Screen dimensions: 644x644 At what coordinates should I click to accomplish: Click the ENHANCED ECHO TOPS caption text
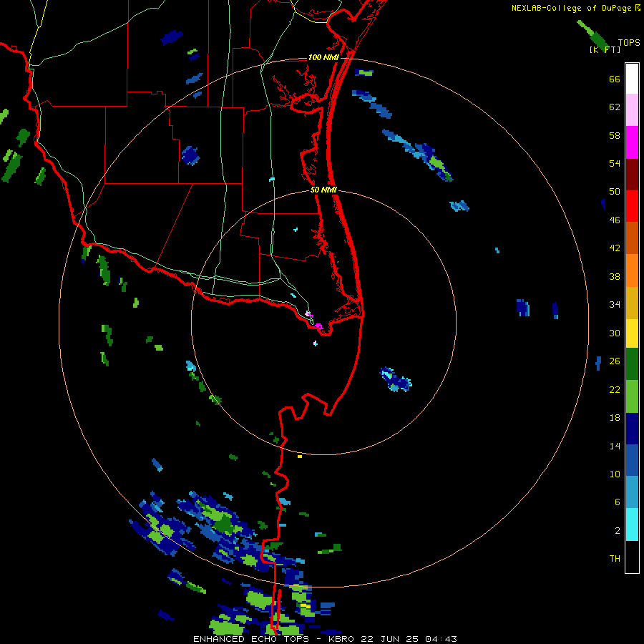(251, 639)
